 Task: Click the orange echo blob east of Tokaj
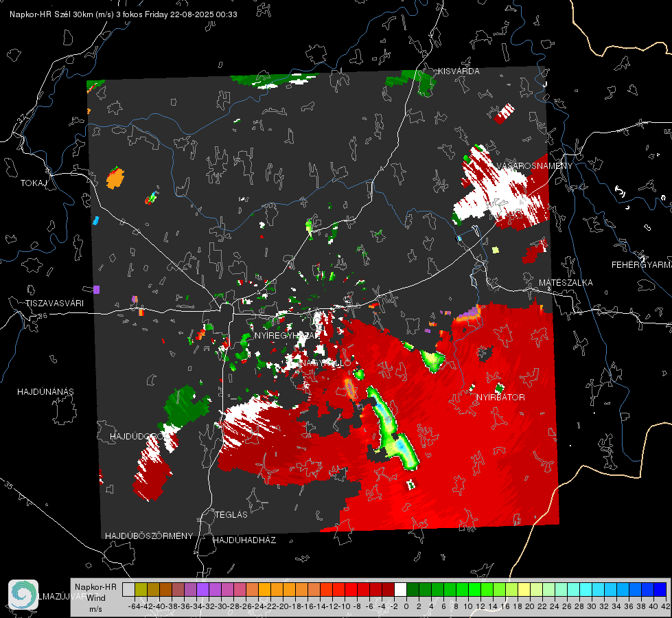[115, 178]
